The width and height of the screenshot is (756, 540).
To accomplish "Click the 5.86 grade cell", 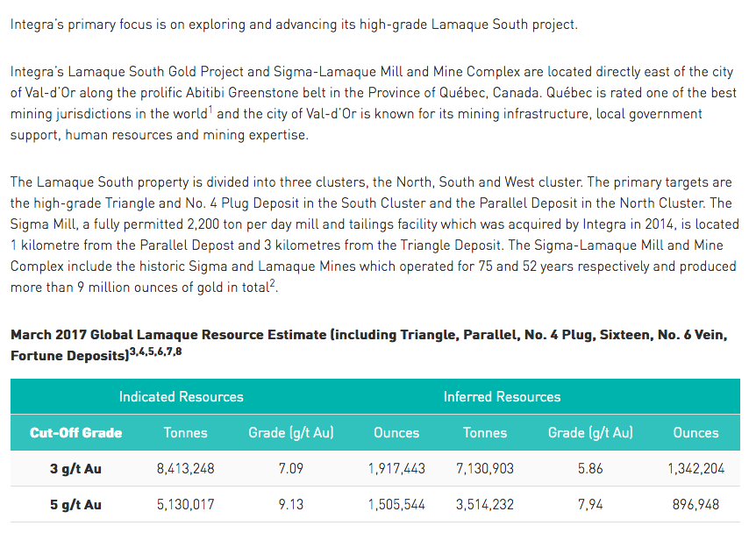I will (x=590, y=469).
